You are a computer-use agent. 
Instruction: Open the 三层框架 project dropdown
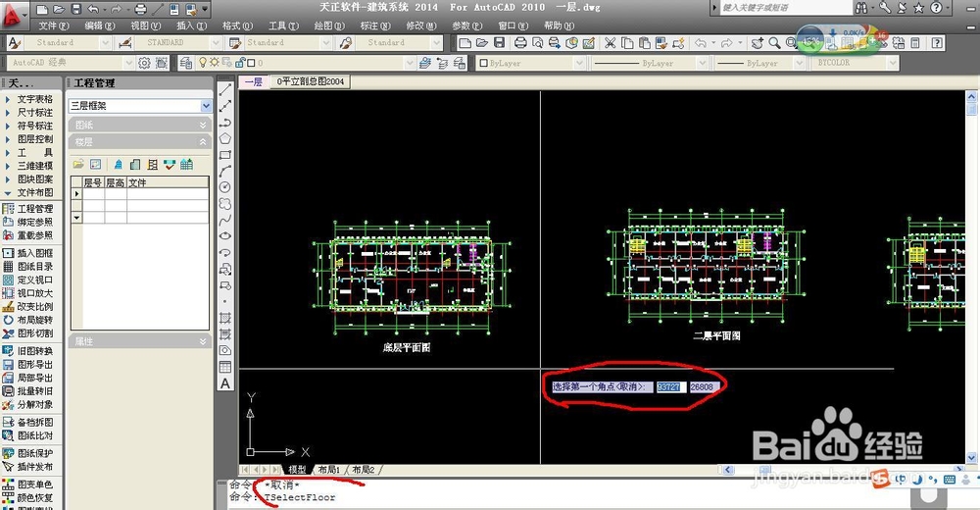[206, 106]
